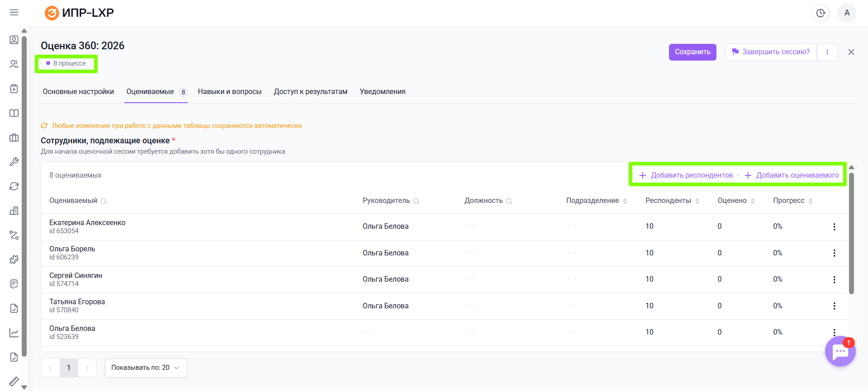Click the puzzle piece icon in sidebar
Image resolution: width=868 pixels, height=391 pixels.
click(14, 259)
